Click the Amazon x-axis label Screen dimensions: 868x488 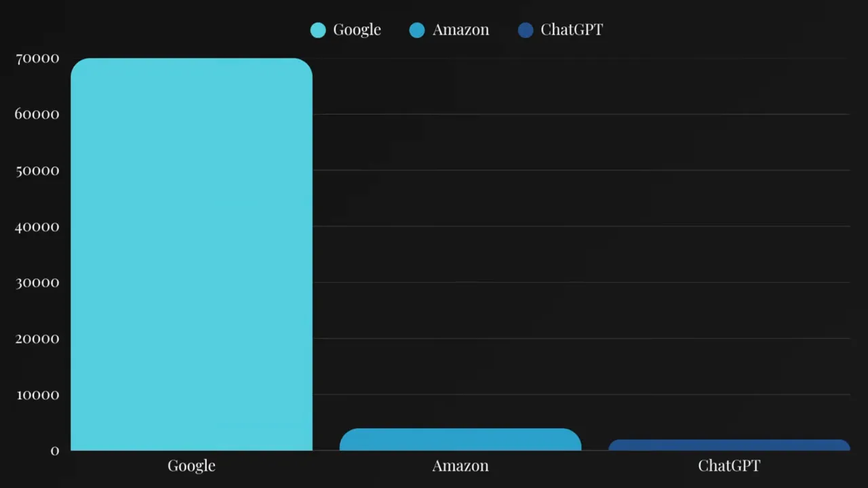tap(460, 466)
